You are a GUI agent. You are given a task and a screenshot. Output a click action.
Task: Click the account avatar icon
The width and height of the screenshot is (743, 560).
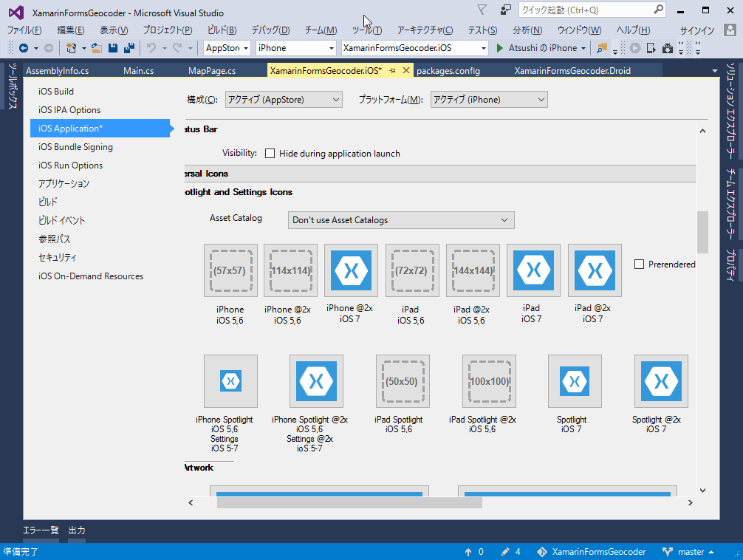click(730, 30)
